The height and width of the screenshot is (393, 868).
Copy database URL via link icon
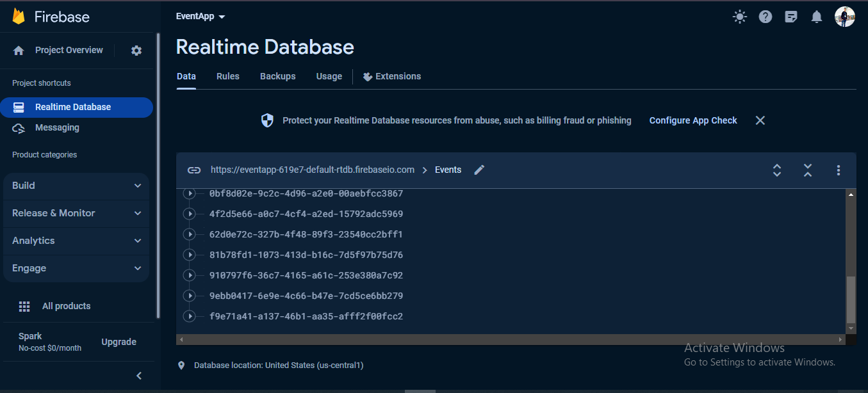(x=194, y=170)
